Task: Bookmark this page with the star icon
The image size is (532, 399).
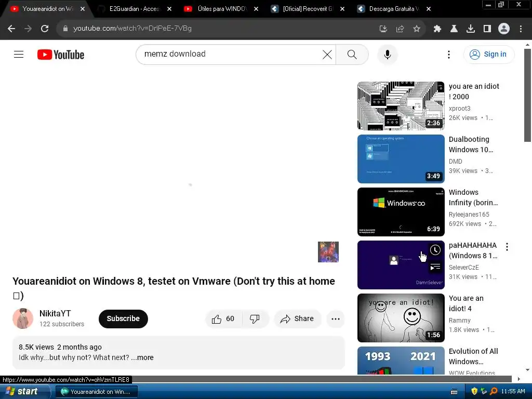Action: [x=417, y=29]
